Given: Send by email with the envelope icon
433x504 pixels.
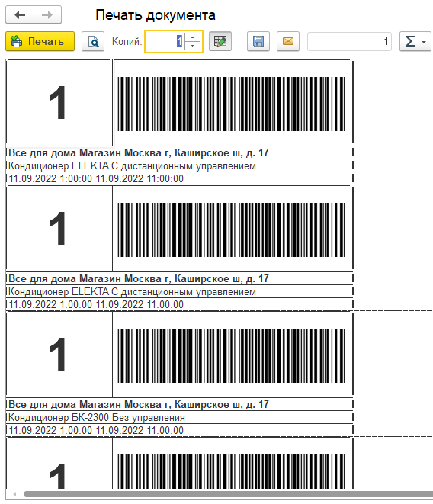Looking at the screenshot, I should 288,41.
